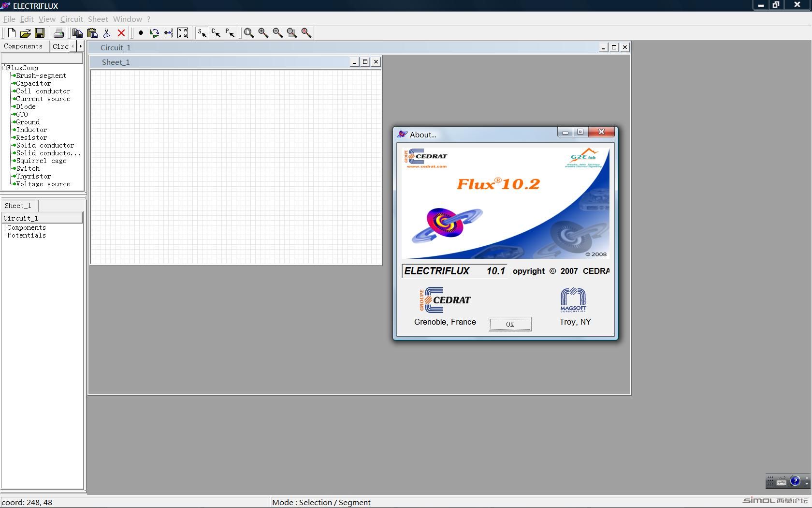Open the Sheet menu
Screen dimensions: 812x508
[98, 19]
